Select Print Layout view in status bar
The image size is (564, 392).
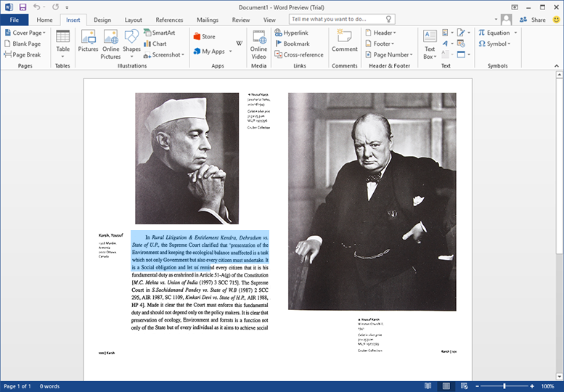446,386
